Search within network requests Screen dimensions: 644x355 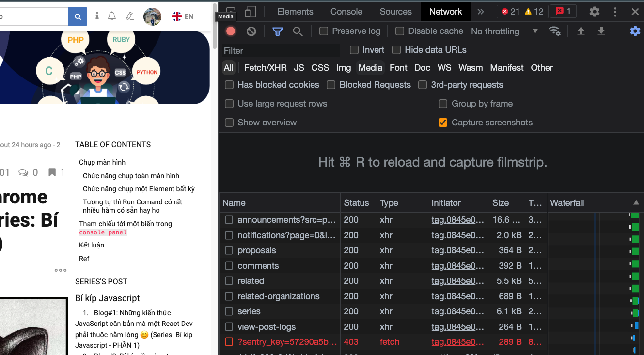tap(298, 31)
